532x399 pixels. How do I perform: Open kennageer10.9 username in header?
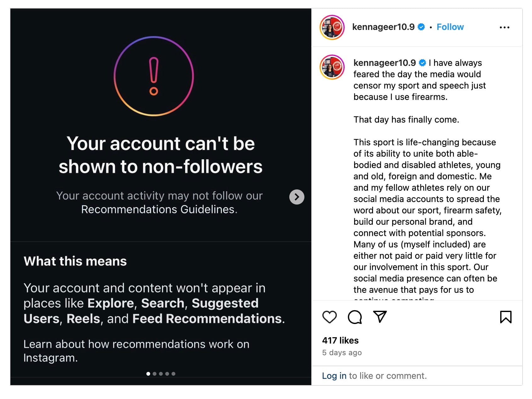[383, 27]
